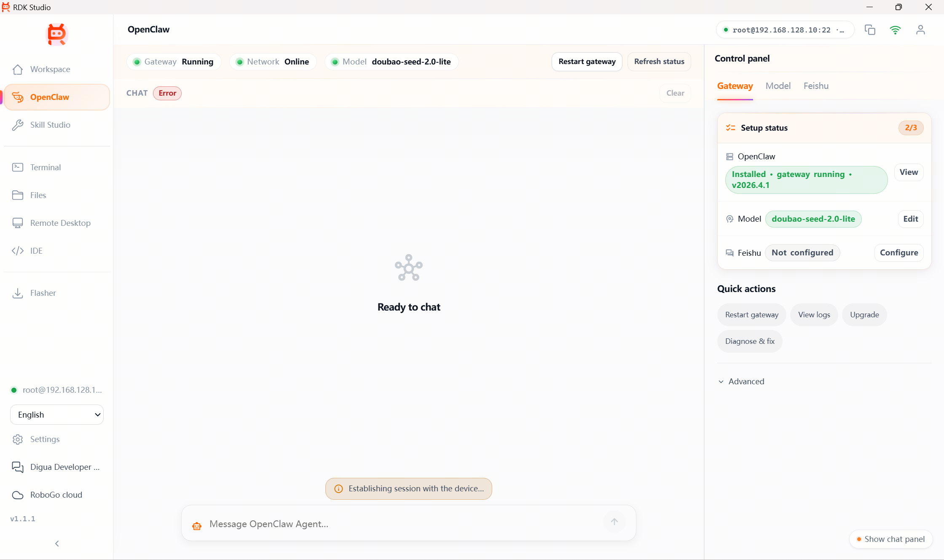Minimize the RDK Studio window
This screenshot has height=560, width=944.
click(869, 7)
